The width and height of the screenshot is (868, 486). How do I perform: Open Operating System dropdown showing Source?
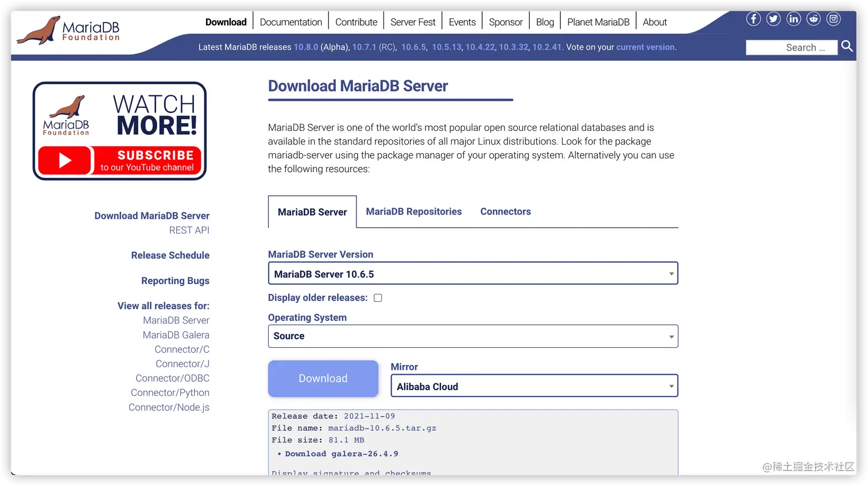click(473, 336)
